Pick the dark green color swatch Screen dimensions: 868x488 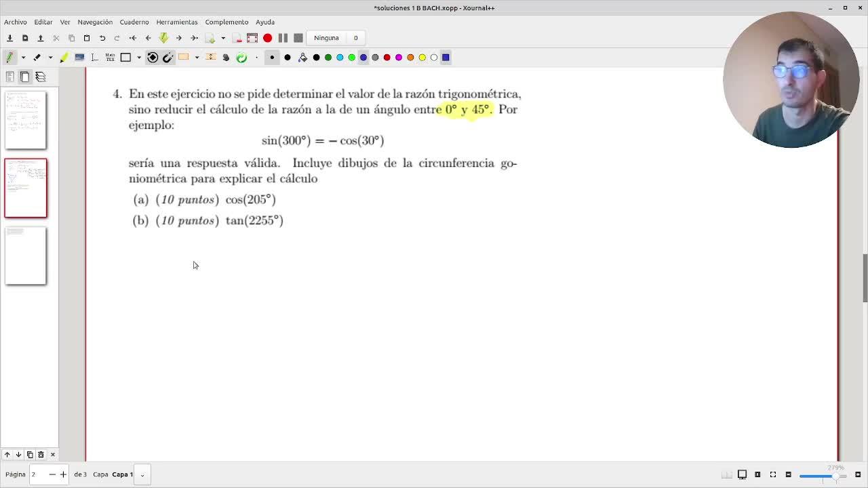[328, 58]
